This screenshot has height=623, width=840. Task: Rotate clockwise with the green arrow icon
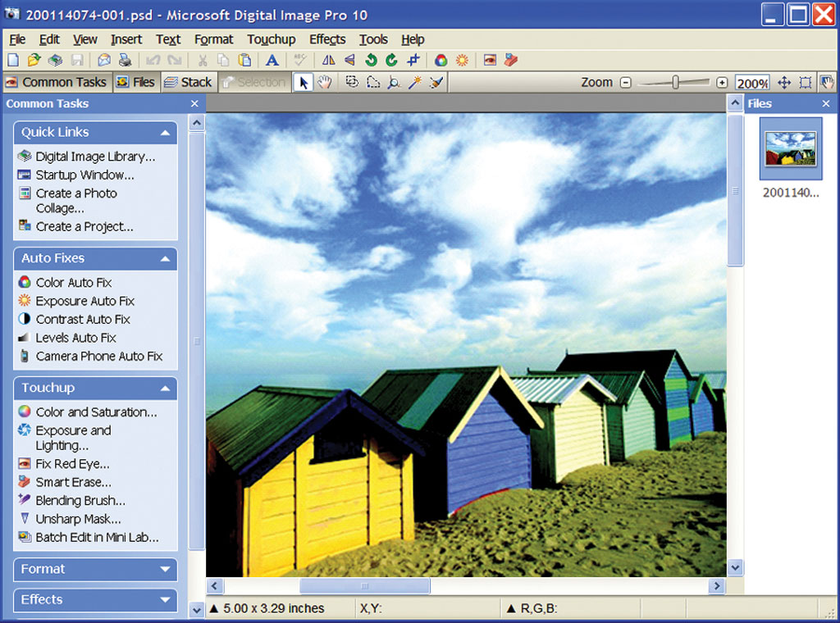391,60
